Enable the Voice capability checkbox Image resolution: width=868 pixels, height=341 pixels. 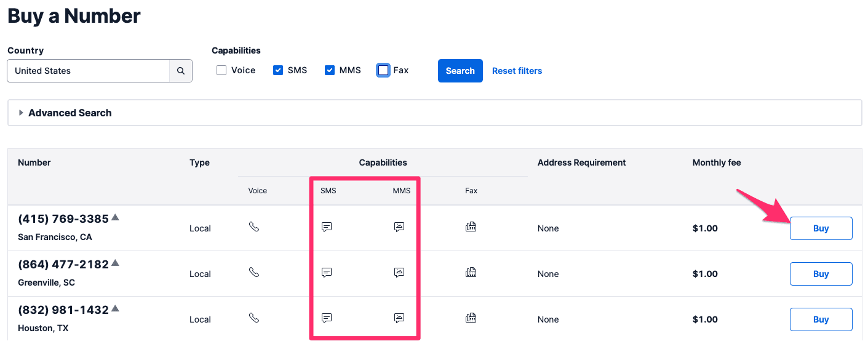(221, 70)
